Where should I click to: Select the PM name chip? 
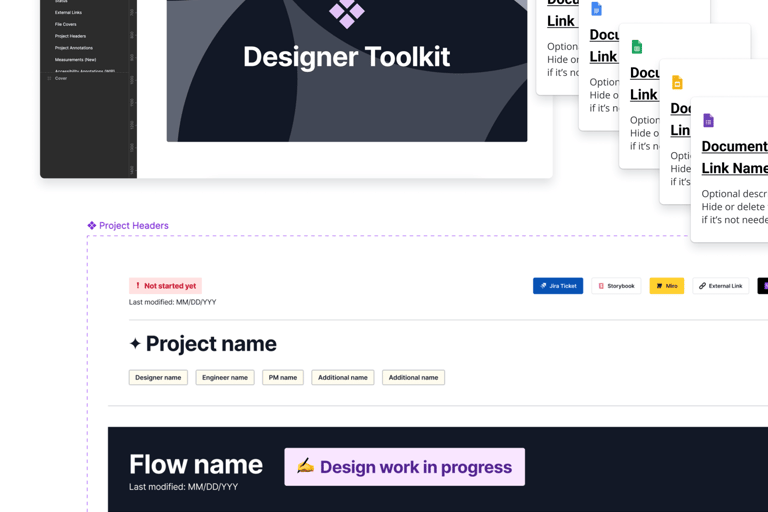pos(283,377)
